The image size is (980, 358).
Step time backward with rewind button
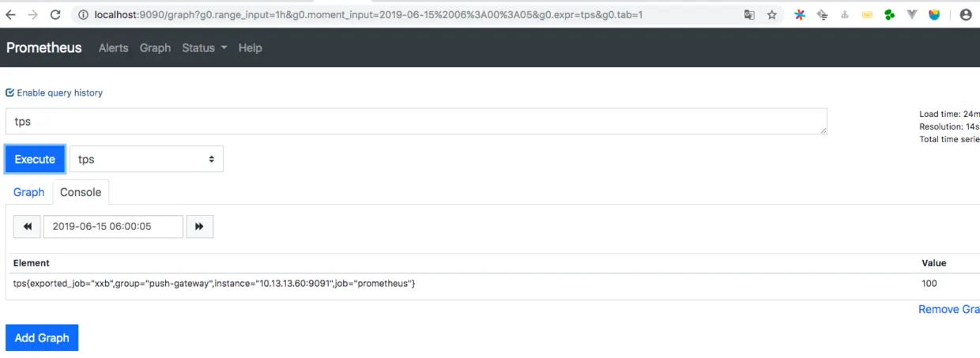pos(27,227)
